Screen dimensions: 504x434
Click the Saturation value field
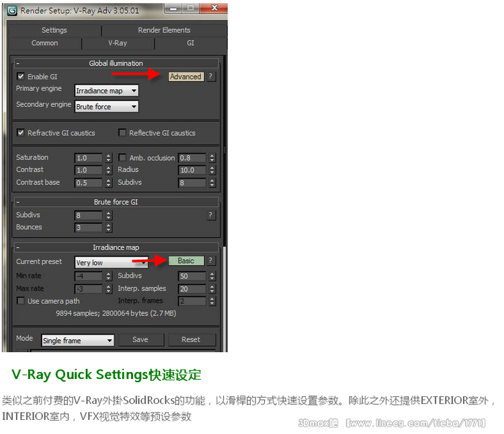click(x=89, y=158)
